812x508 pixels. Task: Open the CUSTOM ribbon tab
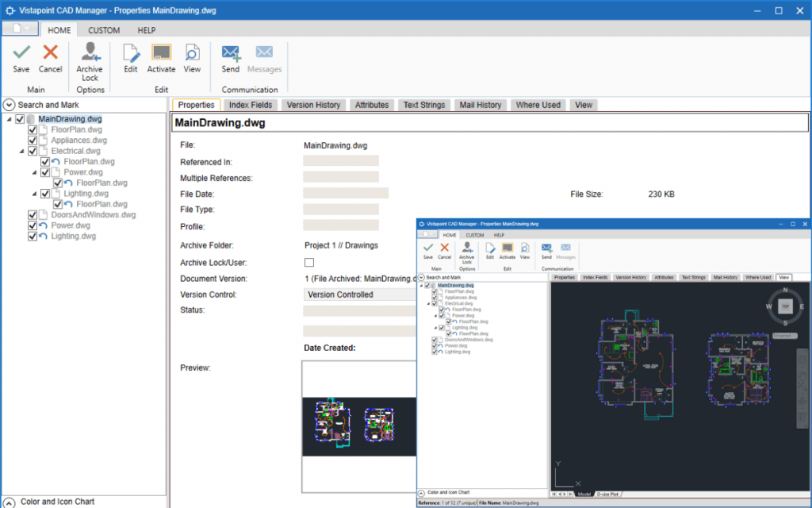[103, 29]
